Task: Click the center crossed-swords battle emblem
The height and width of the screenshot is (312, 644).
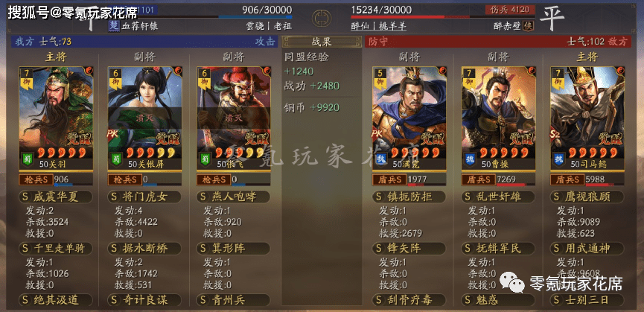Action: 322,18
